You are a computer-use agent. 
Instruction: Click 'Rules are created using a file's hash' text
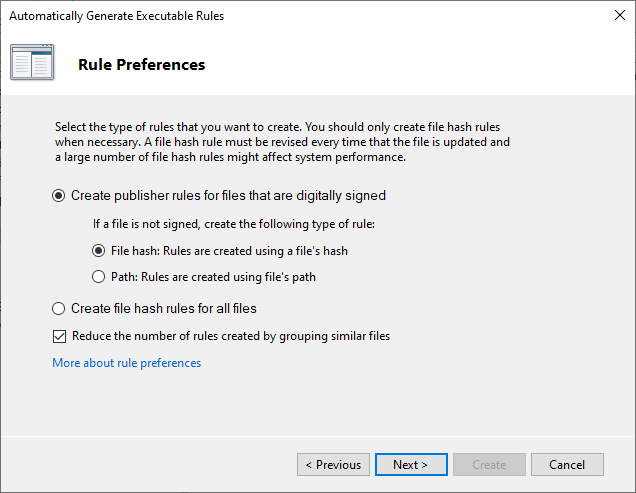254,251
